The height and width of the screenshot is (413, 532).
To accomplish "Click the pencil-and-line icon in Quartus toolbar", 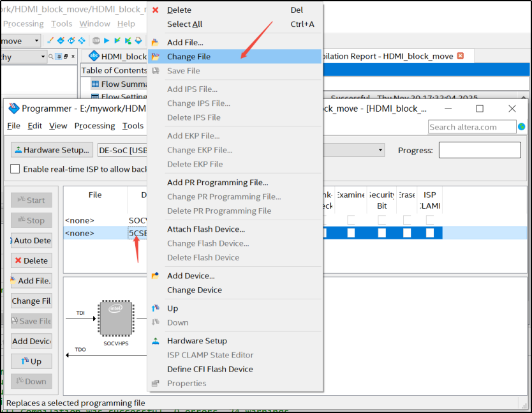I will [50, 41].
